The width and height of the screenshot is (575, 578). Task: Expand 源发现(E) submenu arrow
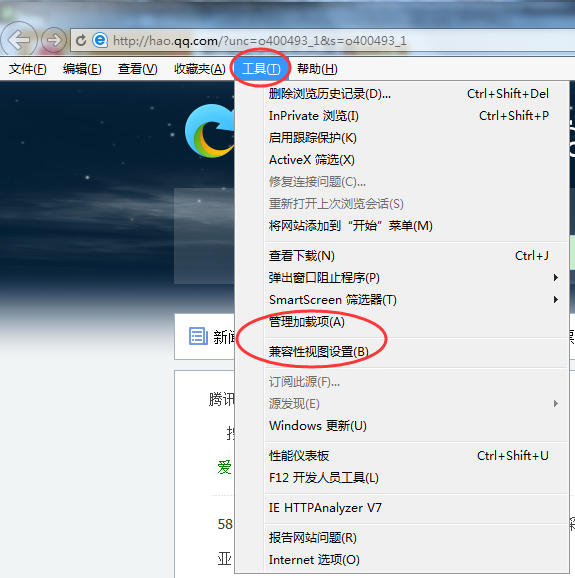555,404
